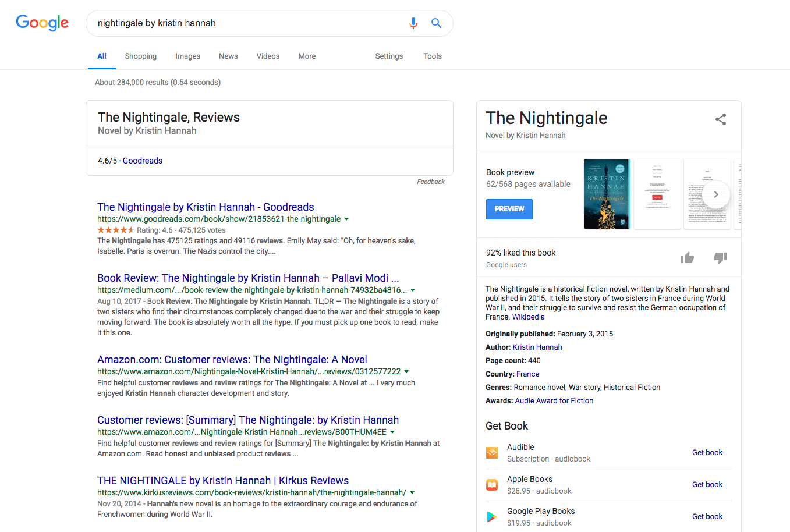Click the Wikipedia link in description

click(x=529, y=317)
